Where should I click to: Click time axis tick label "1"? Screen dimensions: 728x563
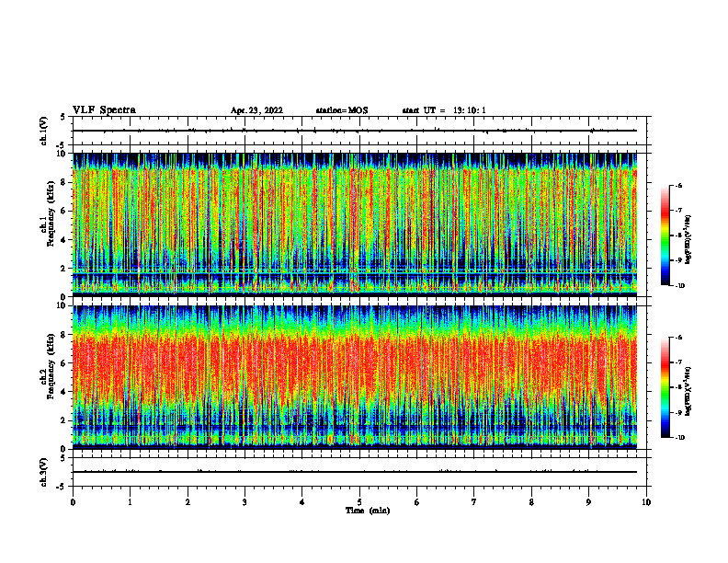(130, 502)
